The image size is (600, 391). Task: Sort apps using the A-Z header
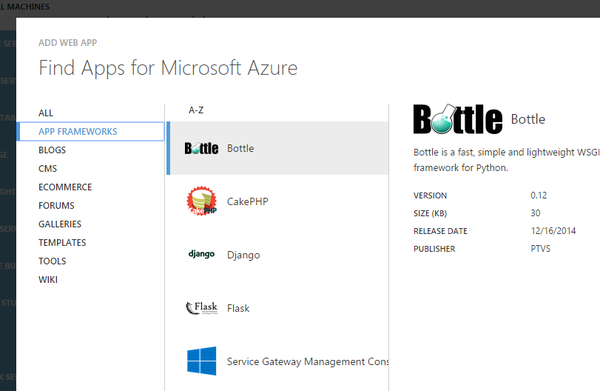[196, 110]
